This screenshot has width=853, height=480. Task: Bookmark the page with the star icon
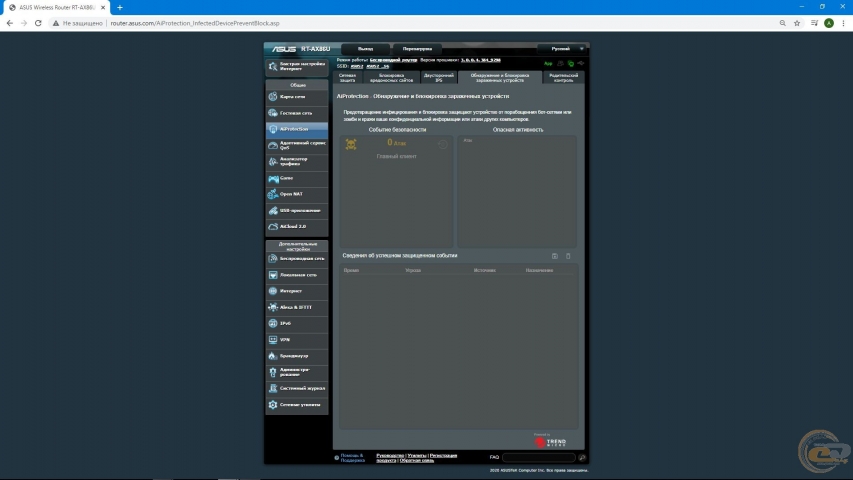point(797,23)
